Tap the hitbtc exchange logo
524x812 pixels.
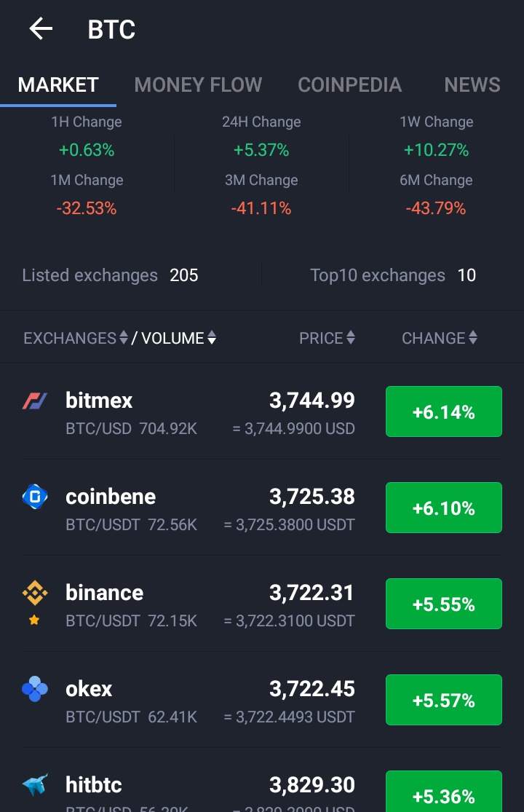tap(35, 785)
